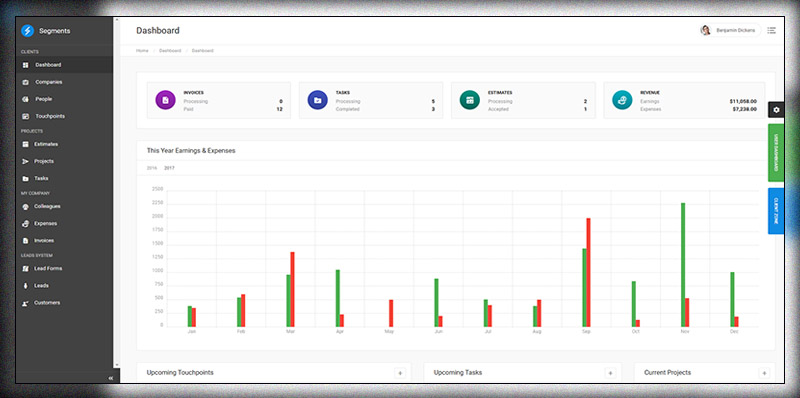Expand the Upcoming Touchpoints panel with plus
The image size is (800, 398).
[x=400, y=373]
